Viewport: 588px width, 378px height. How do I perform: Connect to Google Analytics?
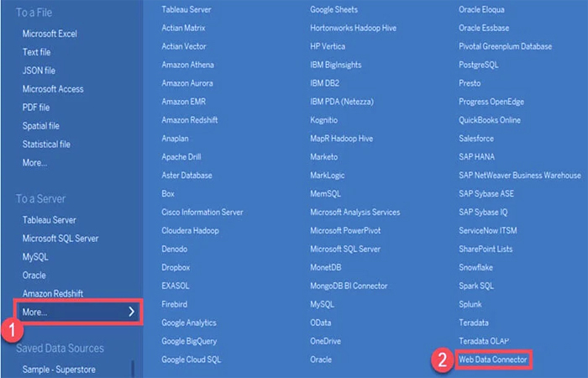[x=189, y=323]
